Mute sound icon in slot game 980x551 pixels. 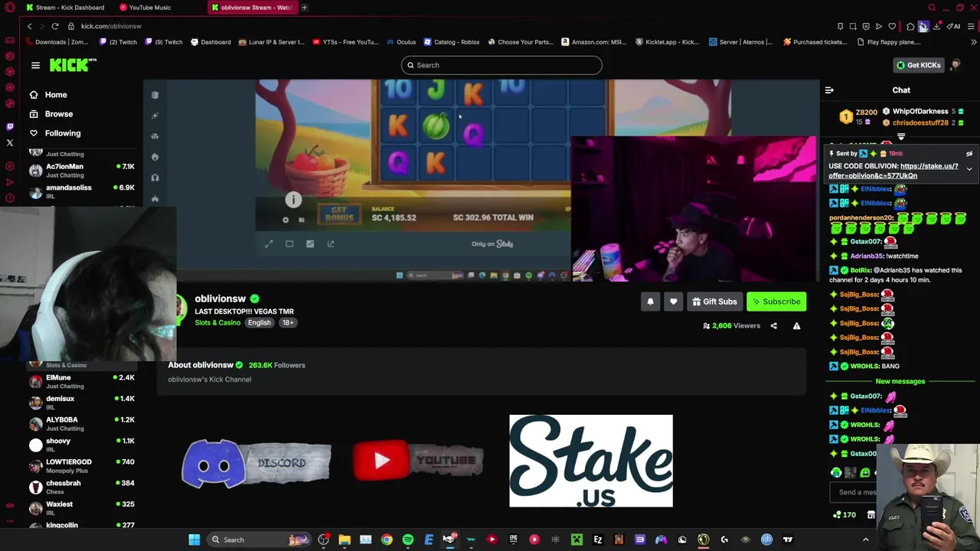(x=301, y=220)
